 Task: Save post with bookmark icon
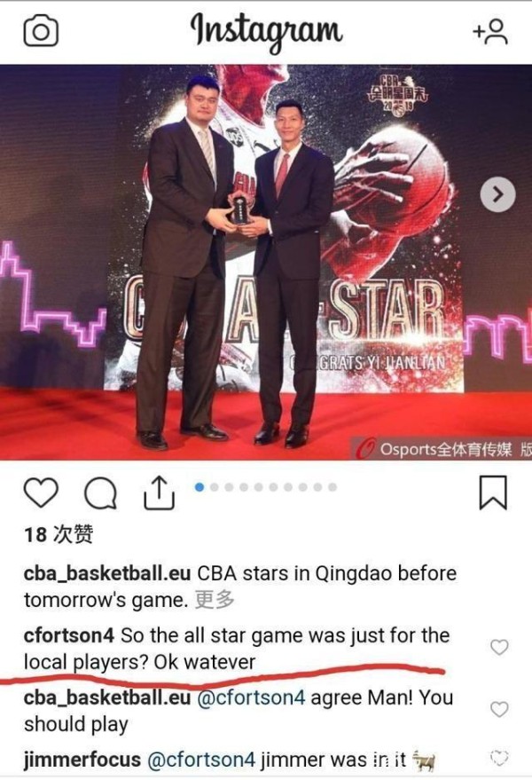493,492
